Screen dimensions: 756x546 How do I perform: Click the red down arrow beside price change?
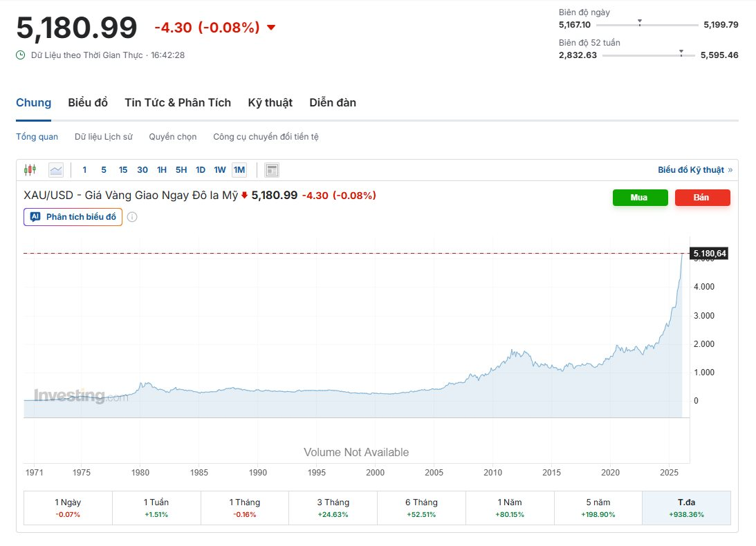coord(271,28)
